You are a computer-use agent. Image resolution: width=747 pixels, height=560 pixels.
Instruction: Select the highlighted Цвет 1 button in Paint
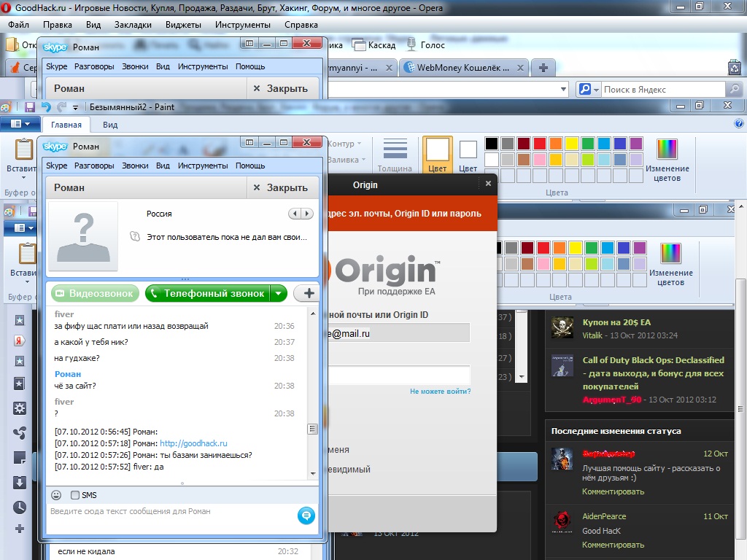click(x=438, y=155)
